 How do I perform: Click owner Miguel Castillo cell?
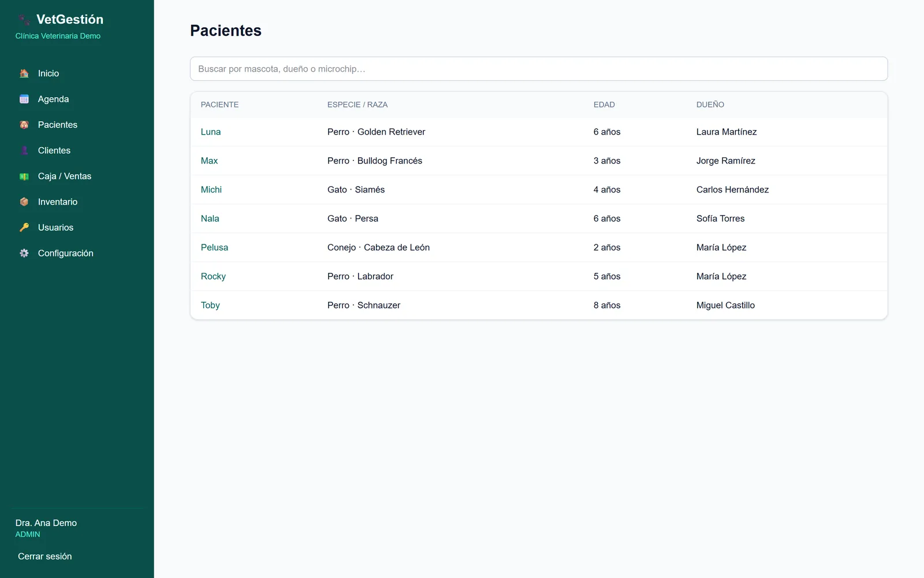pyautogui.click(x=725, y=305)
